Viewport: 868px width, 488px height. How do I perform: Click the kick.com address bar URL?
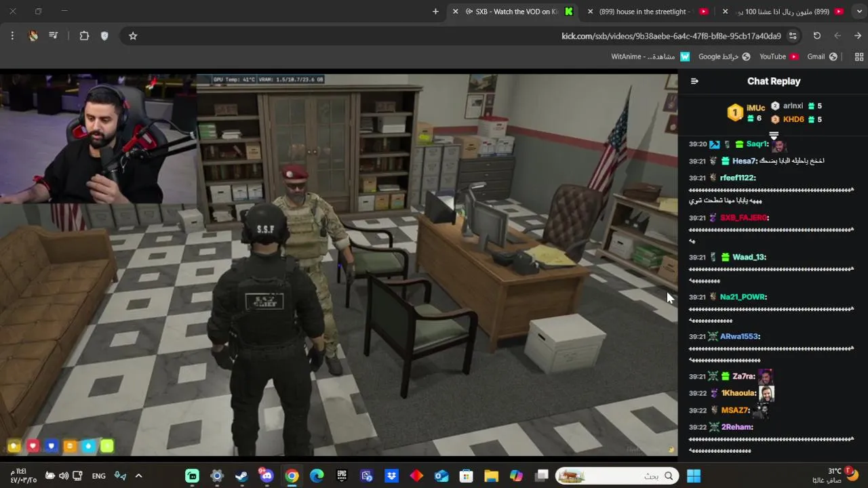671,36
